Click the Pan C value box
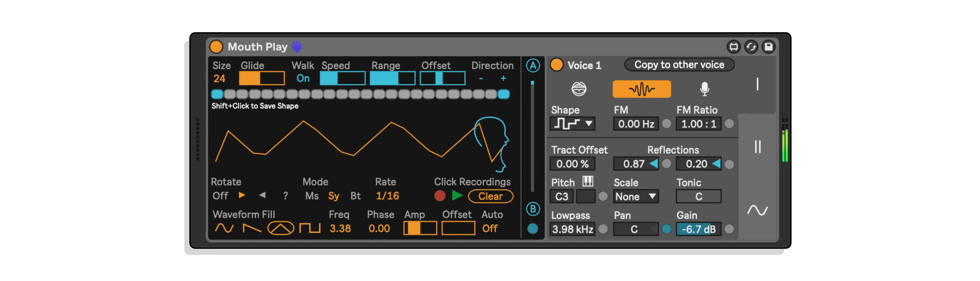980x281 pixels. coord(636,229)
